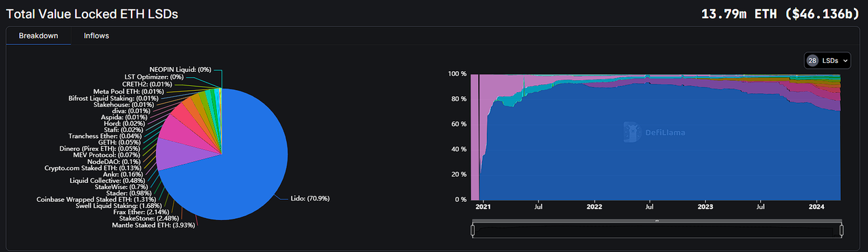Switch to the Inflows tab

(x=96, y=35)
